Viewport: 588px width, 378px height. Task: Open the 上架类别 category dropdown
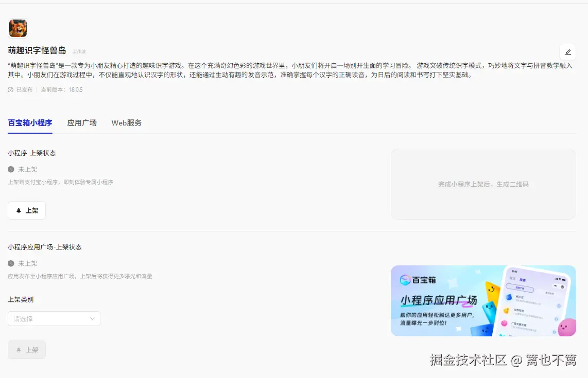[54, 318]
